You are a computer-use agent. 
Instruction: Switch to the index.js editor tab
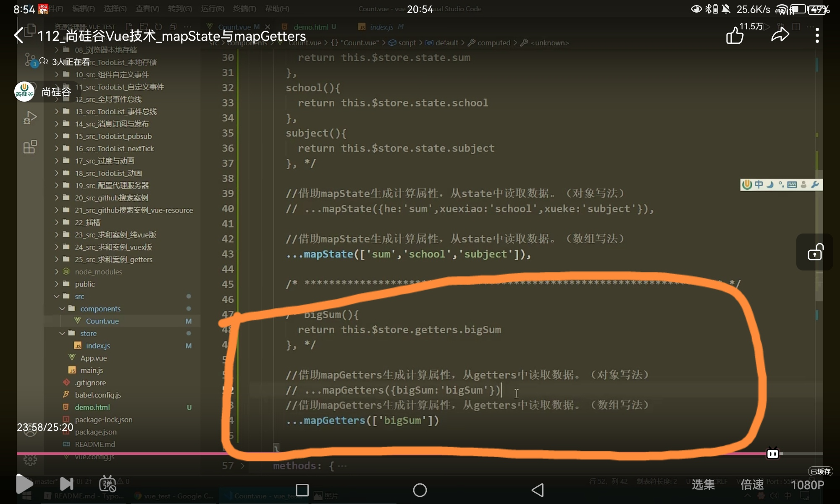(381, 27)
